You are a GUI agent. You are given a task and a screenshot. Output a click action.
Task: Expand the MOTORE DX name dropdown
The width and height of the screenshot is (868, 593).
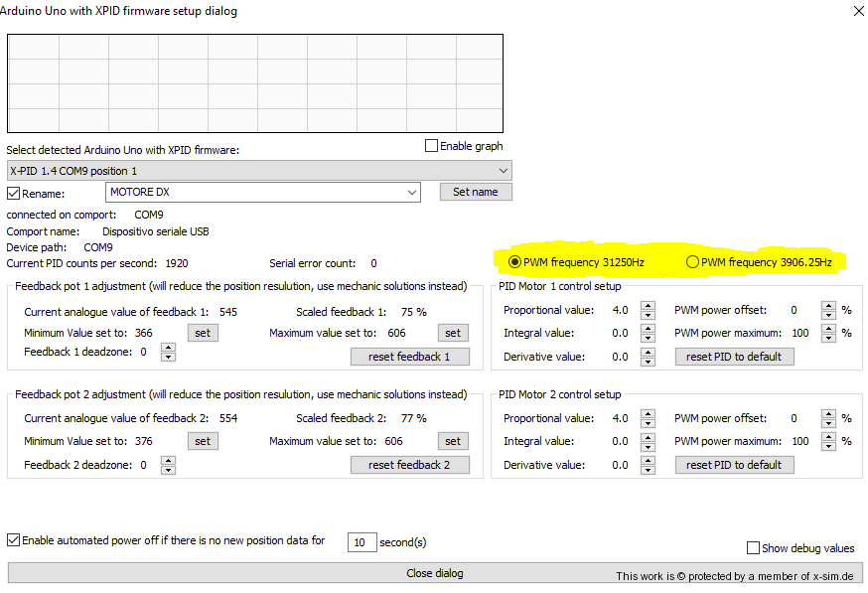coord(412,192)
